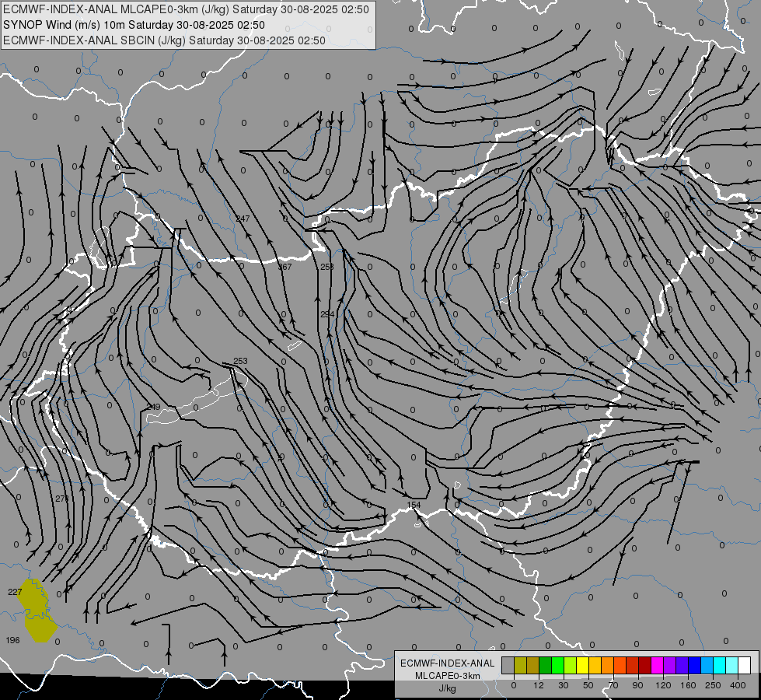Click the map value 154
Viewport: 761px width, 700px height.
pyautogui.click(x=414, y=505)
